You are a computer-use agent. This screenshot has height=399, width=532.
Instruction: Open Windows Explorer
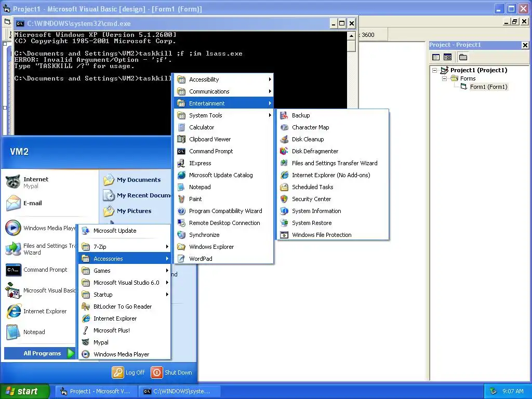coord(224,247)
